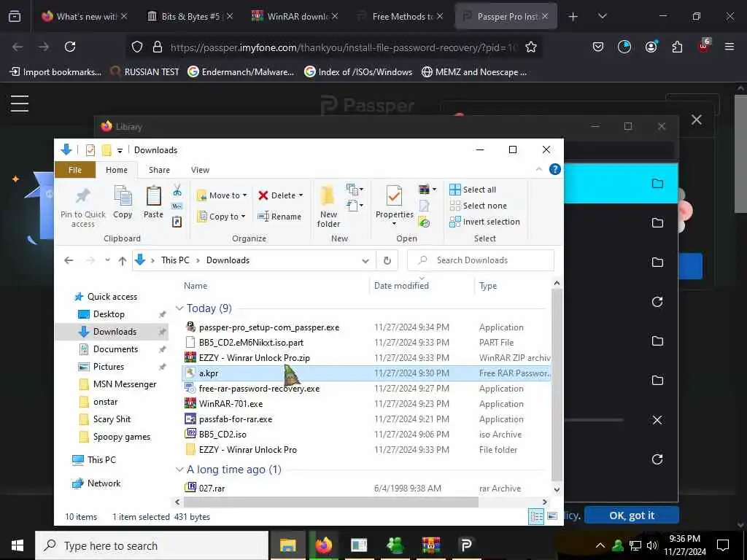Open Firefox from the taskbar
This screenshot has height=560, width=747.
click(323, 545)
